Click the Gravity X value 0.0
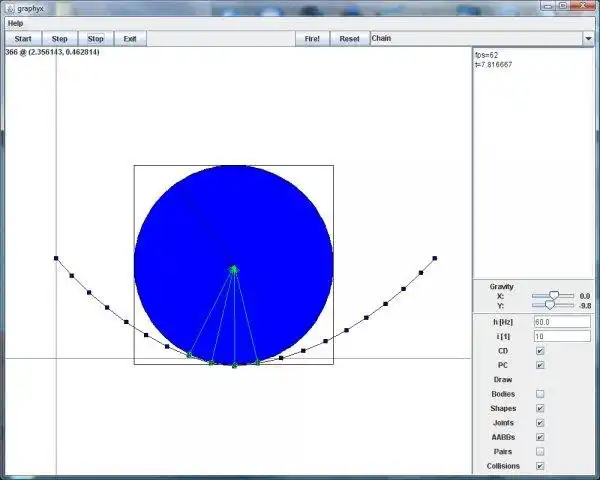Image resolution: width=600 pixels, height=480 pixels. point(585,296)
